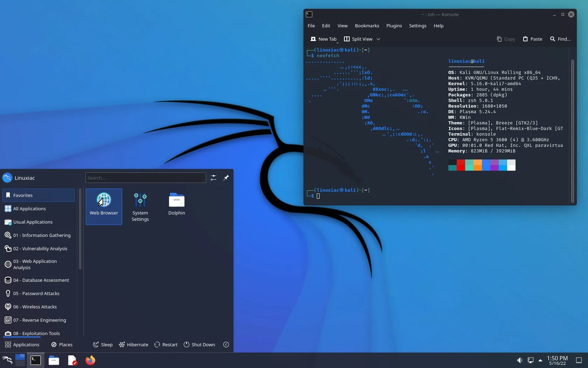Click the Sleep button
588x368 pixels.
point(103,345)
